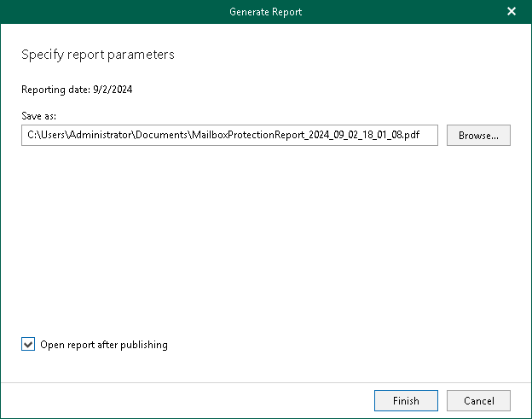Viewport: 532px width, 419px height.
Task: Cancel the report generation
Action: tap(478, 401)
